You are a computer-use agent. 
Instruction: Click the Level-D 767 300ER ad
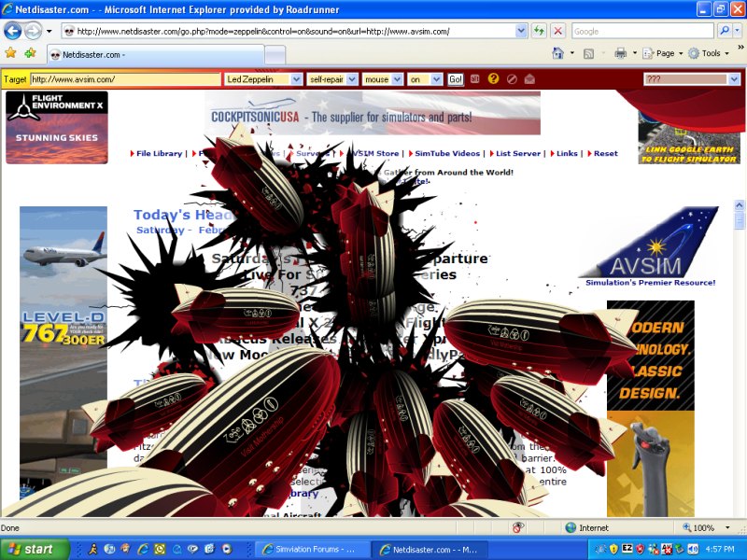[x=63, y=353]
